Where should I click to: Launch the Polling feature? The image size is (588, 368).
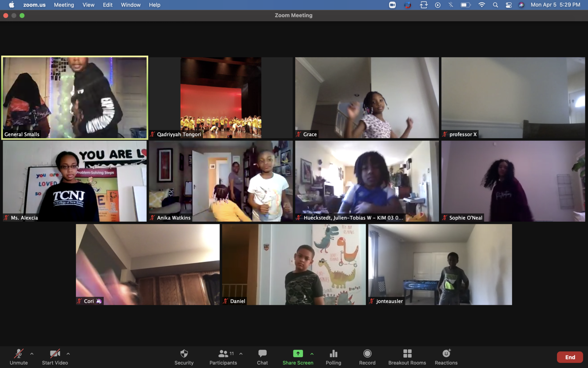[333, 357]
